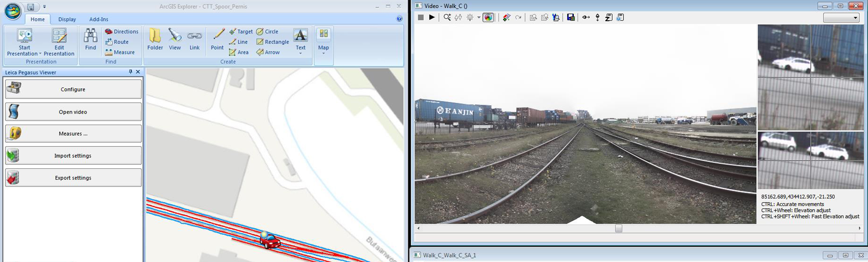The height and width of the screenshot is (262, 868).
Task: Click the Measure tool in ribbon
Action: [x=120, y=52]
